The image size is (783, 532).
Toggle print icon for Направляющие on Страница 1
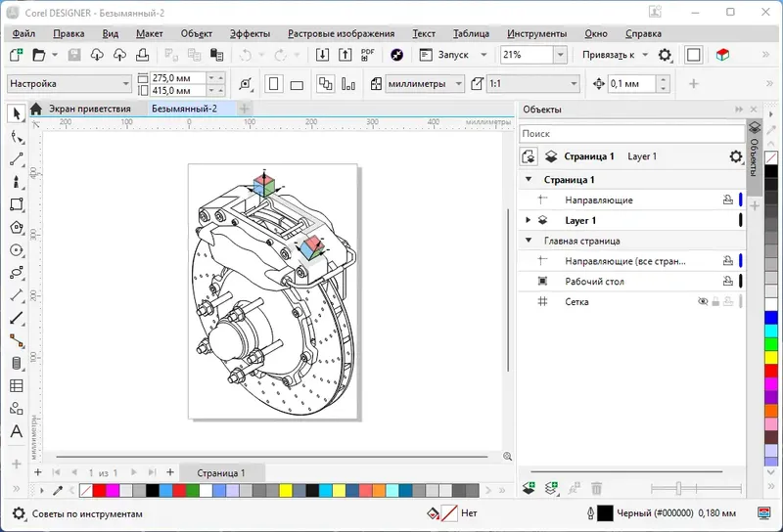click(727, 200)
